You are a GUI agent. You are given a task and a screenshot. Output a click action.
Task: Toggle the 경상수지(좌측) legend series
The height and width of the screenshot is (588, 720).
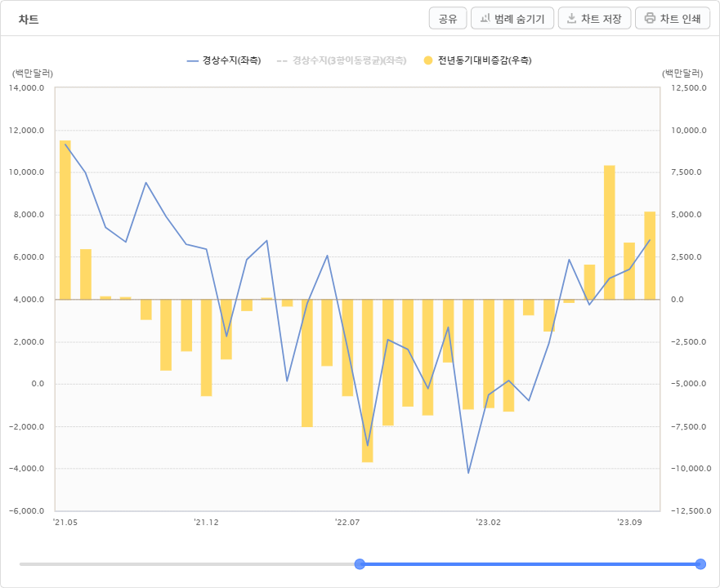pos(224,60)
